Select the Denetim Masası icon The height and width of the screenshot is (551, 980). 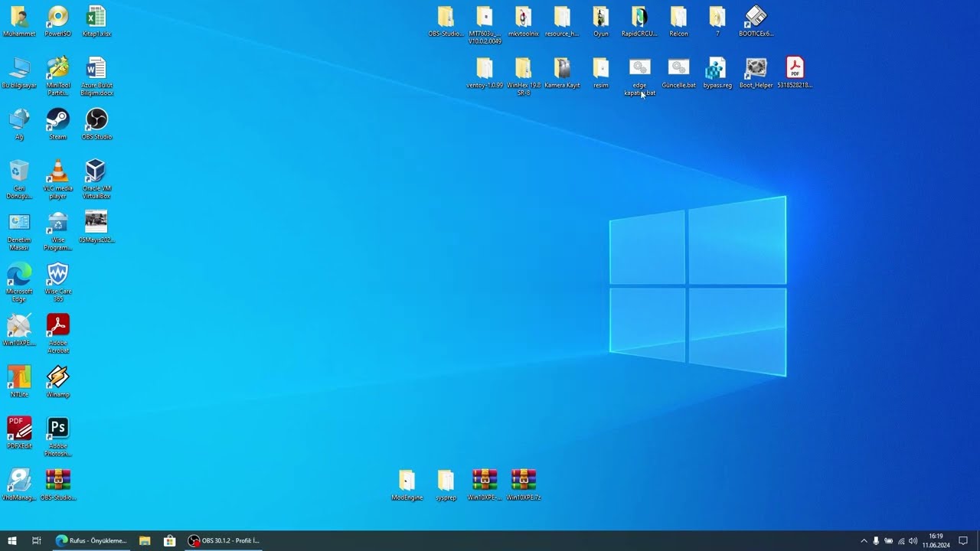tap(19, 231)
